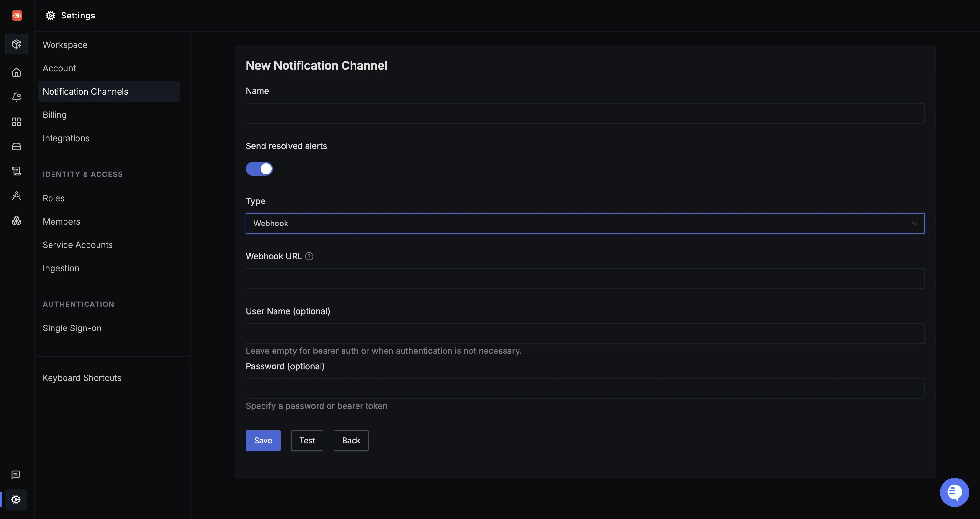Click the bottom sidebar settings gear icon
Screen dimensions: 980x519
16,499
